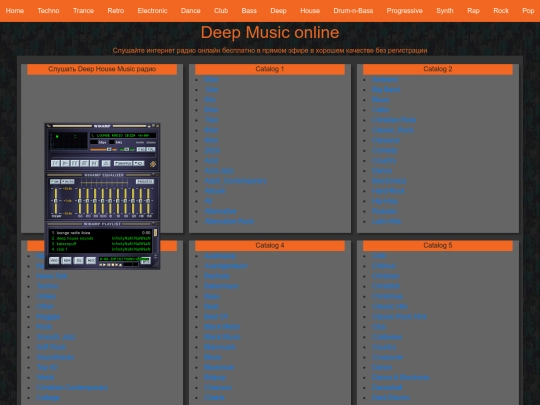540x405 pixels.
Task: Select playlist entry 'deep house sounds'
Action: [x=101, y=238]
